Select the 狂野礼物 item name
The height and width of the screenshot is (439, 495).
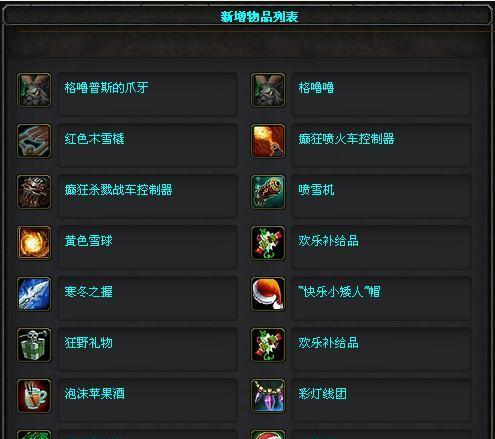click(x=88, y=343)
